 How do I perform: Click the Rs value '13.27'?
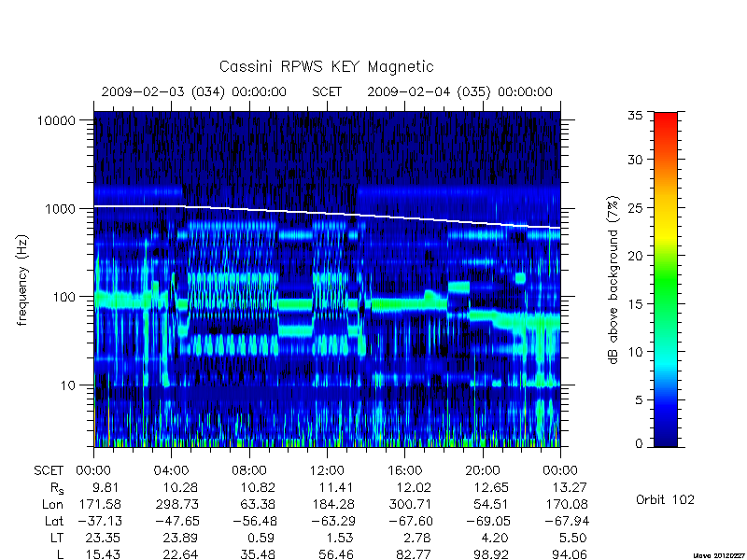click(x=569, y=487)
